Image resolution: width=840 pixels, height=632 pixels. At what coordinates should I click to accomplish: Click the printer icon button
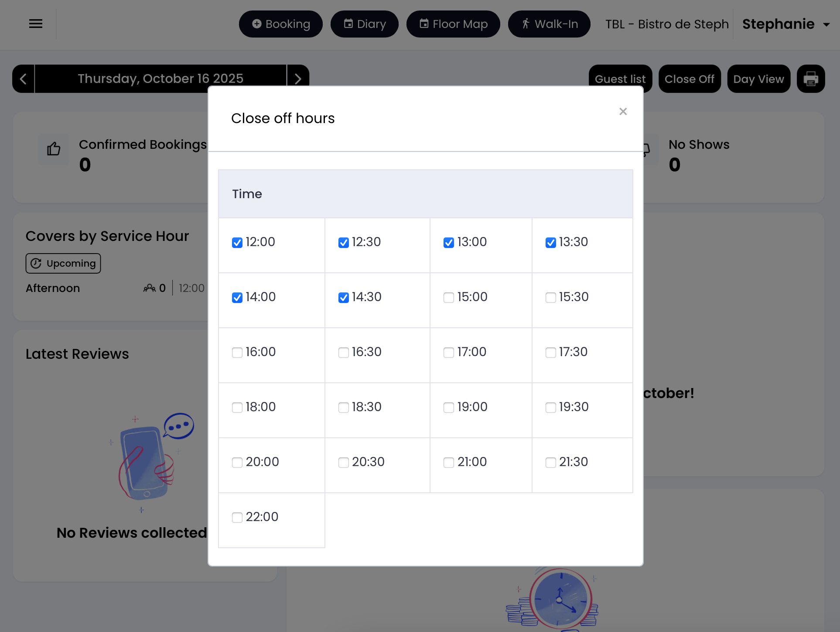pos(810,79)
